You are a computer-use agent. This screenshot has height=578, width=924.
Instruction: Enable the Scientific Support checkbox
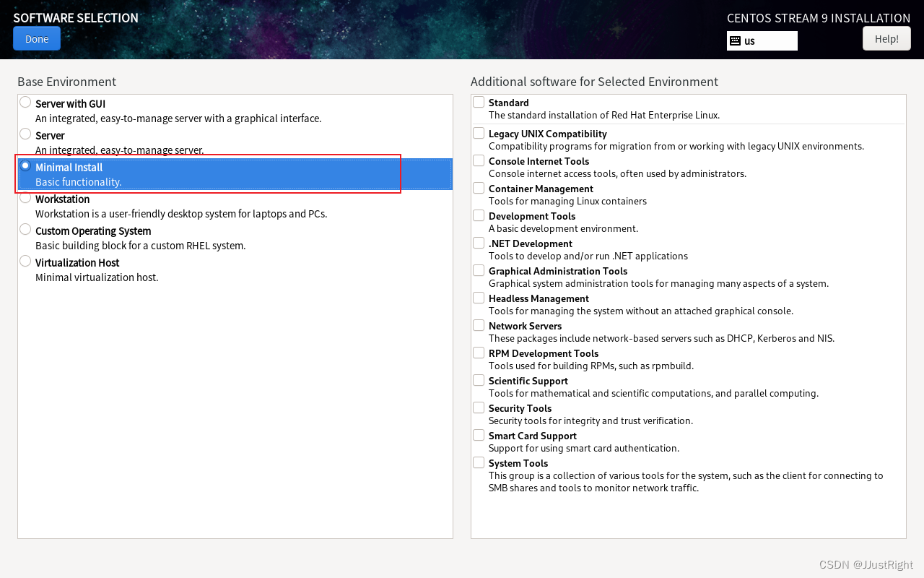click(x=479, y=380)
